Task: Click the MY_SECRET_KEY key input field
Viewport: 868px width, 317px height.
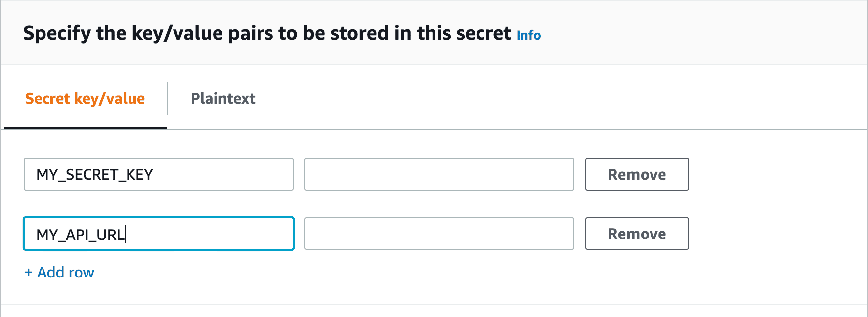Action: [x=158, y=174]
